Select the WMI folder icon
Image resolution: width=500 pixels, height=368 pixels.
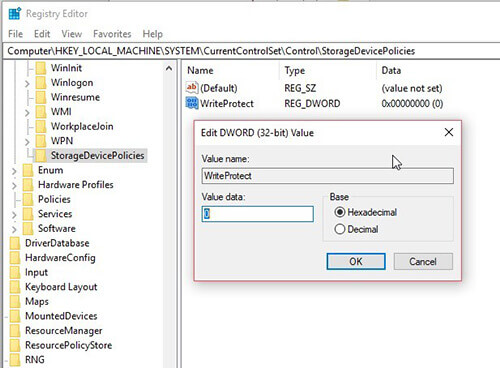click(41, 112)
